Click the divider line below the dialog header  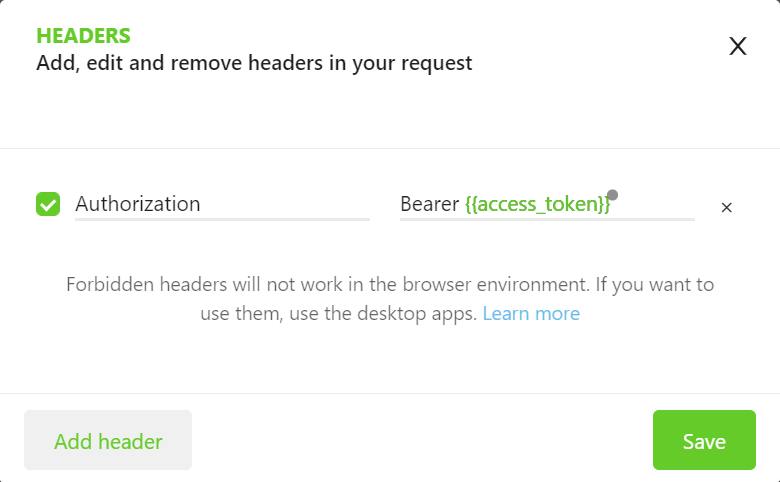click(390, 148)
